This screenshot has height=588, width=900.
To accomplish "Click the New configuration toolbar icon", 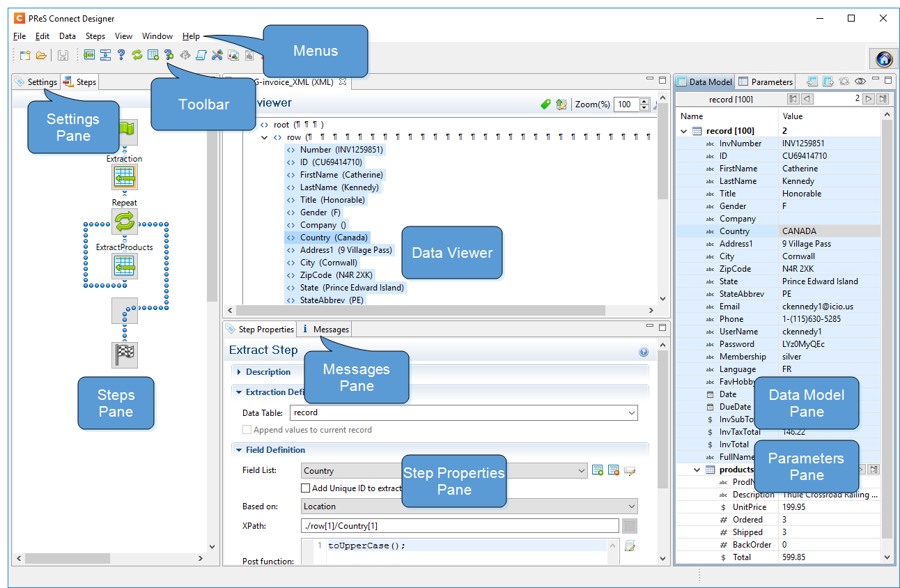I will tap(25, 55).
